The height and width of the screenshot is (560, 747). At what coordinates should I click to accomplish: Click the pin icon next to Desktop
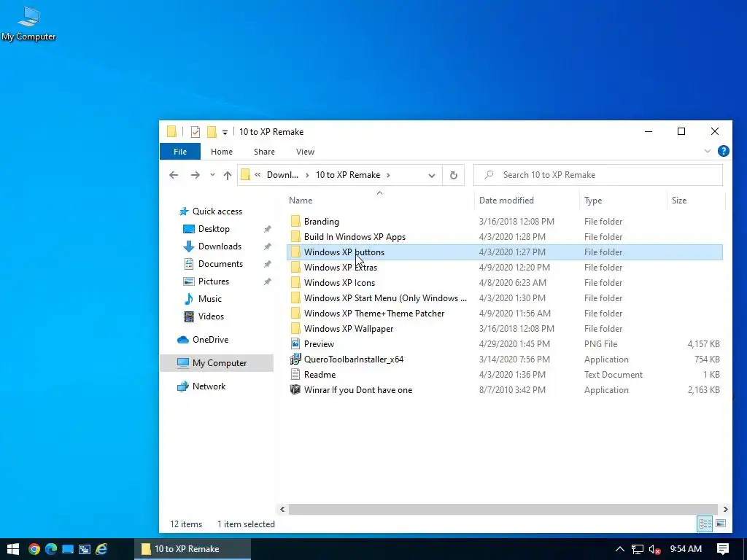point(267,229)
